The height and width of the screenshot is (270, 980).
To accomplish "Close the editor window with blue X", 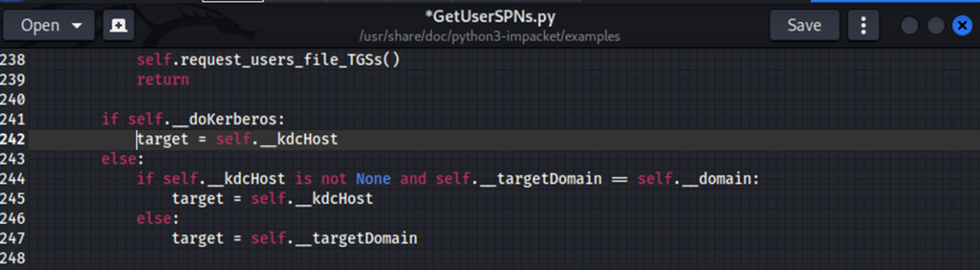I will coord(961,26).
